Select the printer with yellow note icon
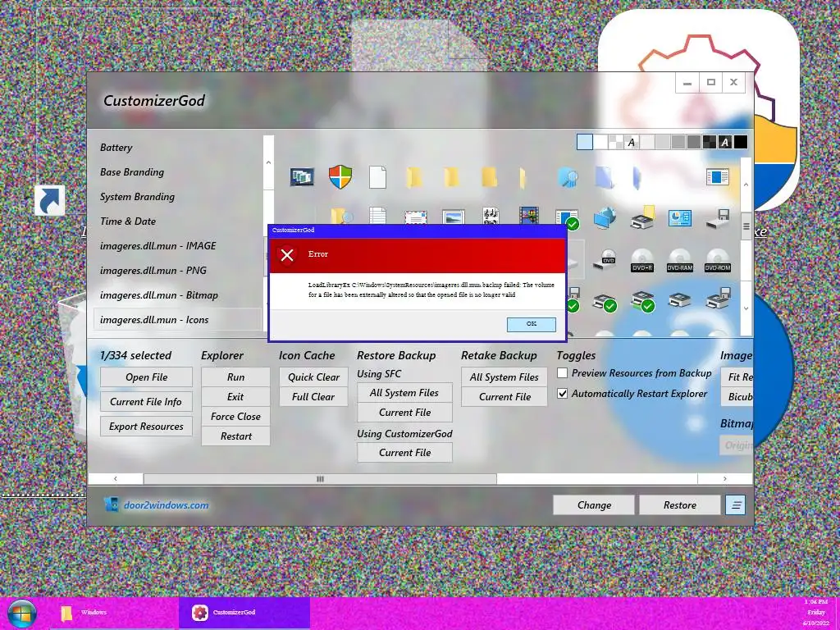 (x=642, y=217)
